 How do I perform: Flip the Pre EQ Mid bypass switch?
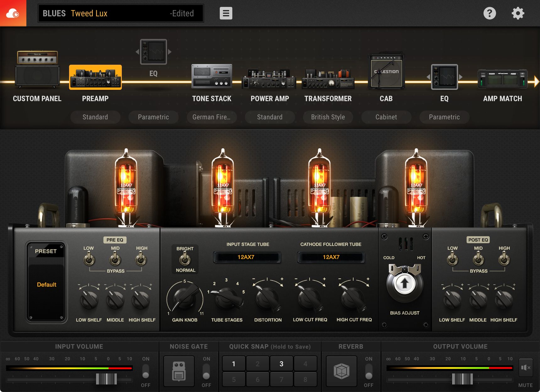[115, 259]
